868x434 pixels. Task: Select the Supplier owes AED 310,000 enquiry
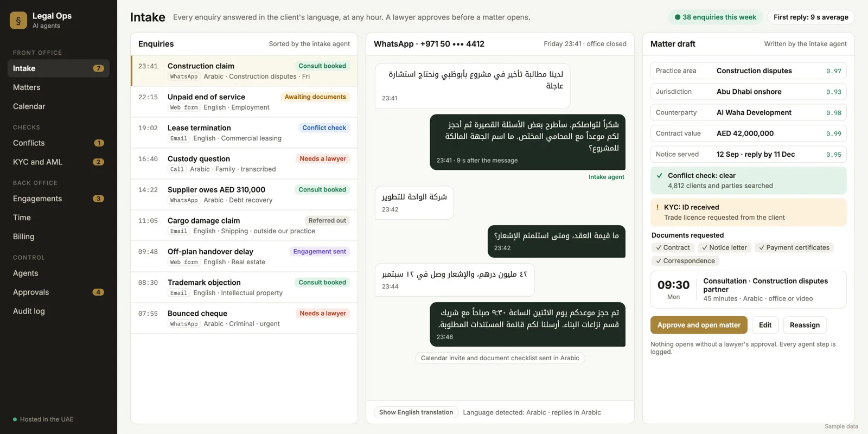tap(244, 195)
